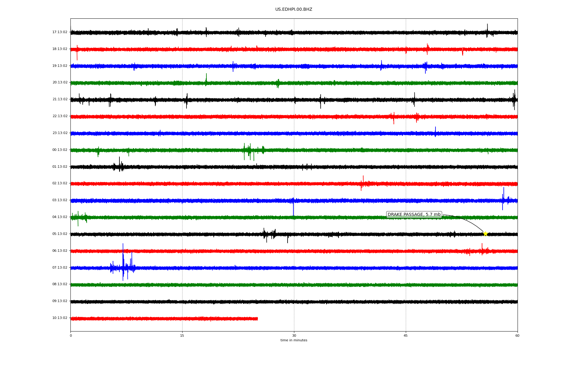
Task: Click the end of the partial 10:13:02 red trace
Action: (257, 319)
